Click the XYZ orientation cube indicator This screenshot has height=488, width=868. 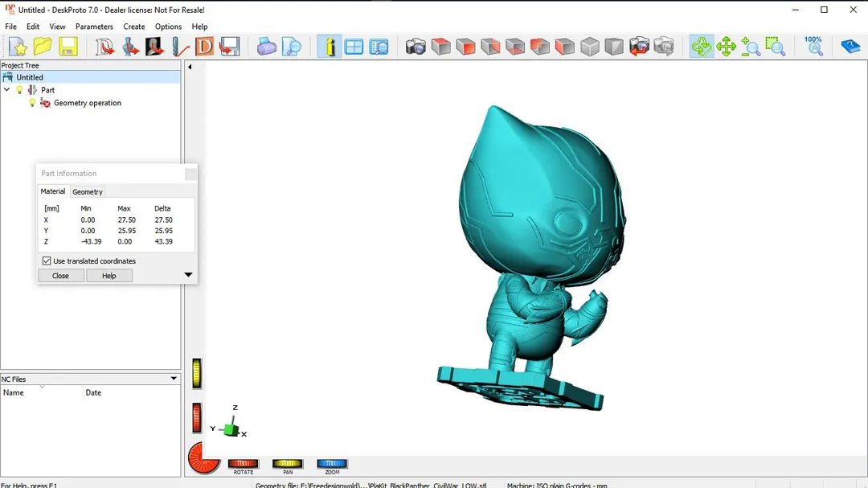point(231,429)
